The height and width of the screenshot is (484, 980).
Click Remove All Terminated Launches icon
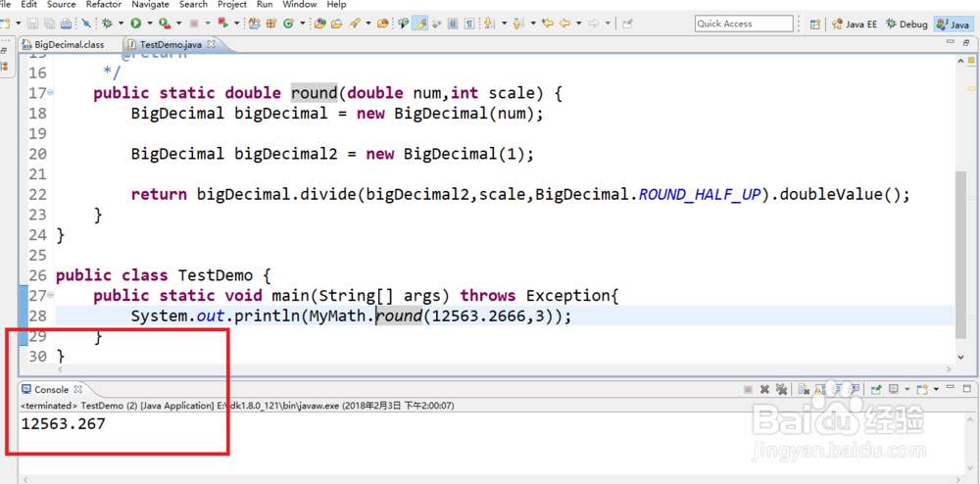(781, 389)
